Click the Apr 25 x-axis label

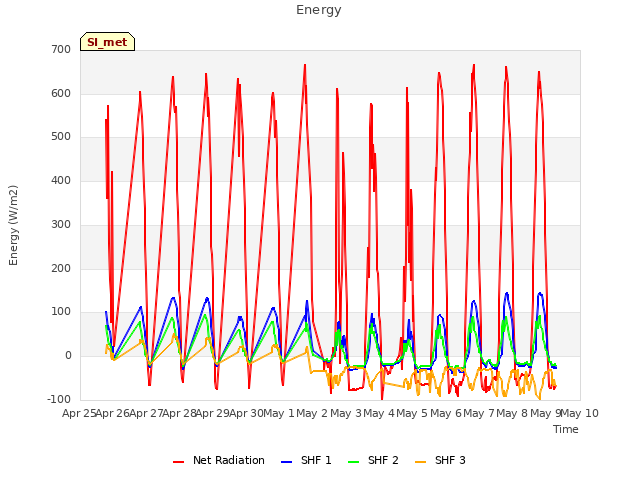point(79,413)
